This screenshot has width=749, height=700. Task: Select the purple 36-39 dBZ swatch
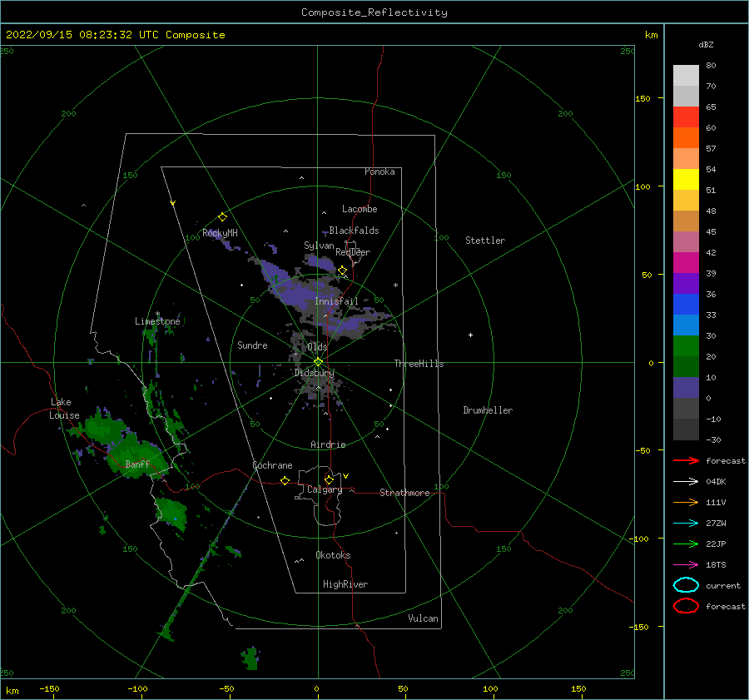(x=686, y=284)
